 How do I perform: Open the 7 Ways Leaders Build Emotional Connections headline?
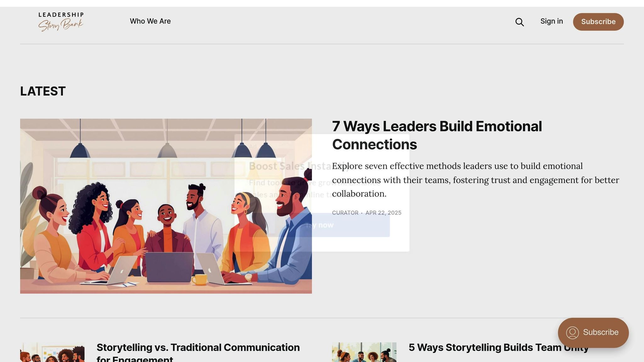click(437, 135)
